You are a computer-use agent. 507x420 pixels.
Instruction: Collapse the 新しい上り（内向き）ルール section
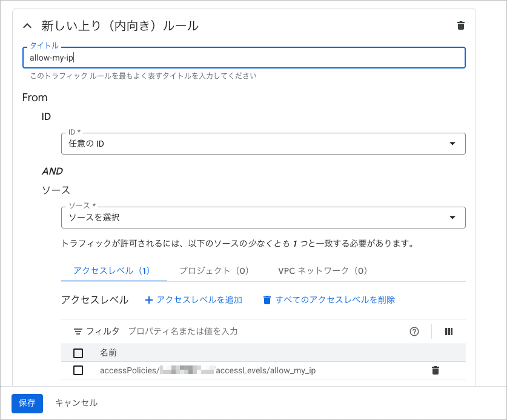click(27, 25)
